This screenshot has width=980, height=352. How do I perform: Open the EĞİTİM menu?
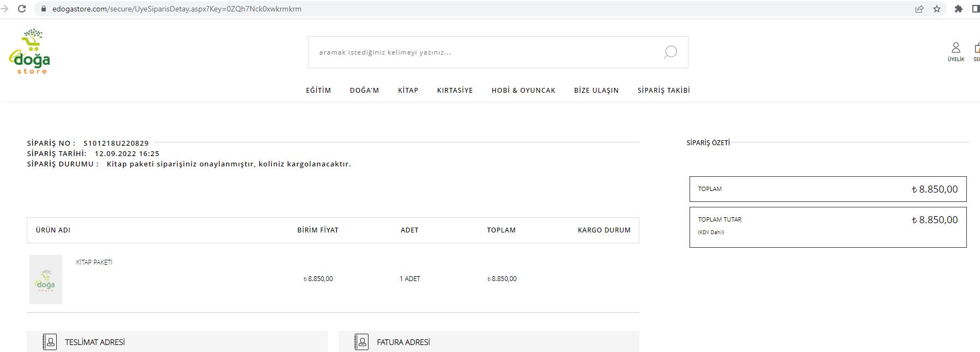coord(318,91)
